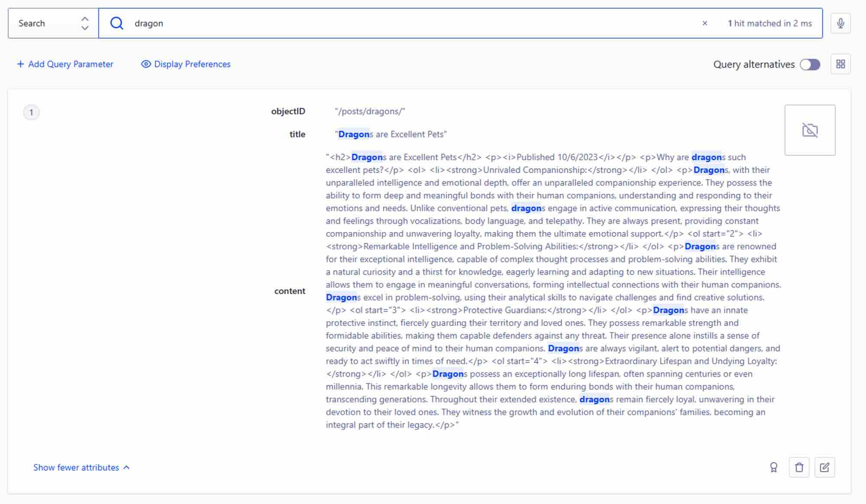Clear the search query with X
This screenshot has width=866, height=504.
click(705, 23)
